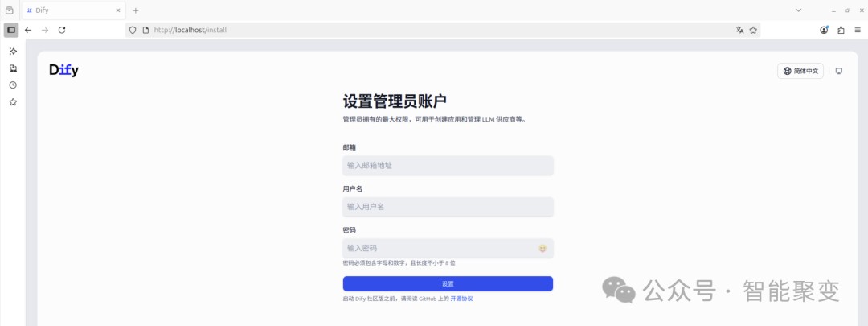Focus the 输入邮箱地址 email field
This screenshot has width=868, height=326.
tap(448, 165)
